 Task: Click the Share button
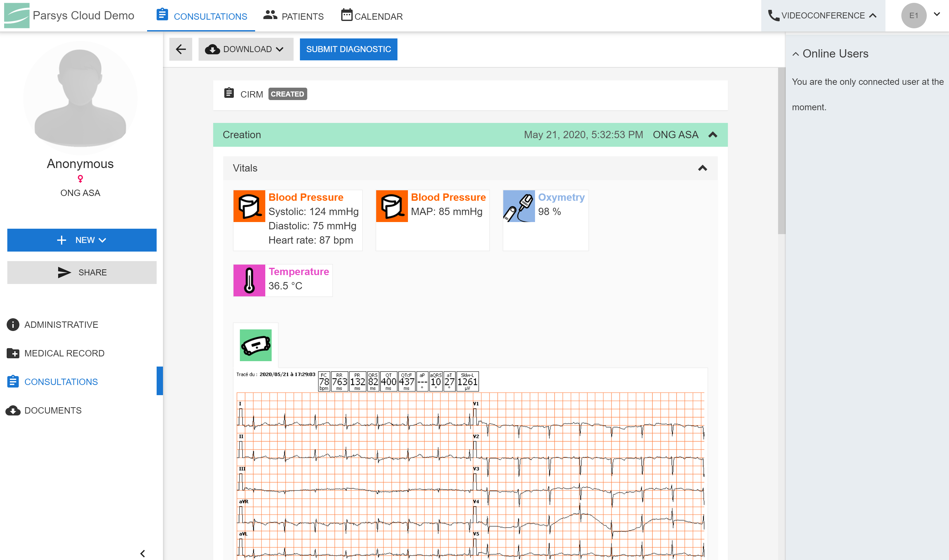[82, 272]
